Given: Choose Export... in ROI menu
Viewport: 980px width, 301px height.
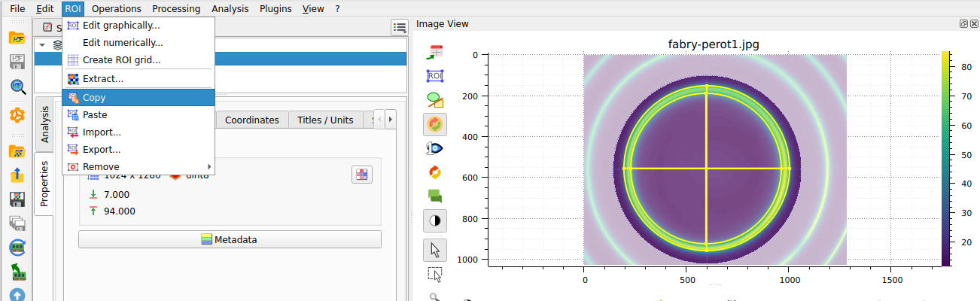Looking at the screenshot, I should click(138, 150).
